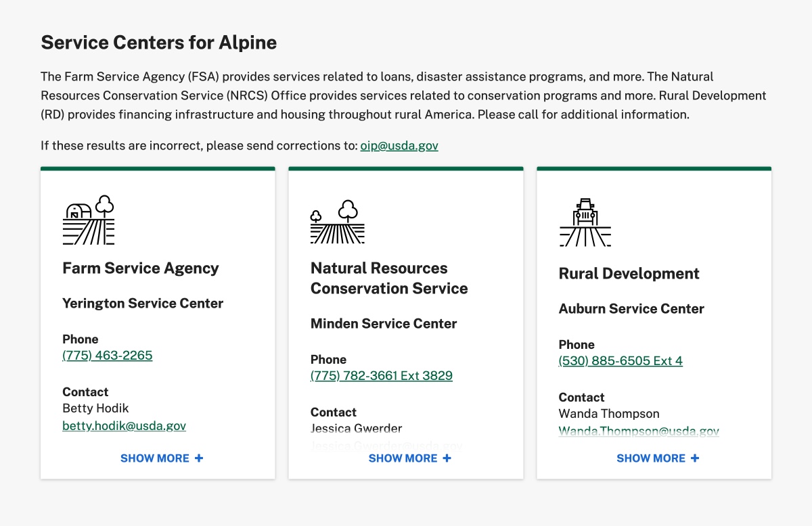Call (530) 885-6505 Ext 4
Screen dimensions: 812x526
(x=621, y=360)
